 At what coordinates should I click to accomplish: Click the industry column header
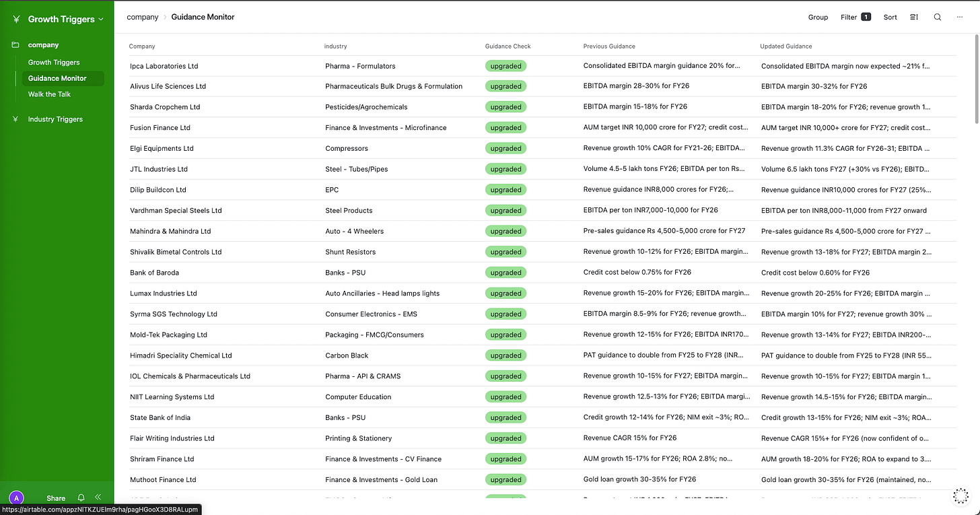335,46
